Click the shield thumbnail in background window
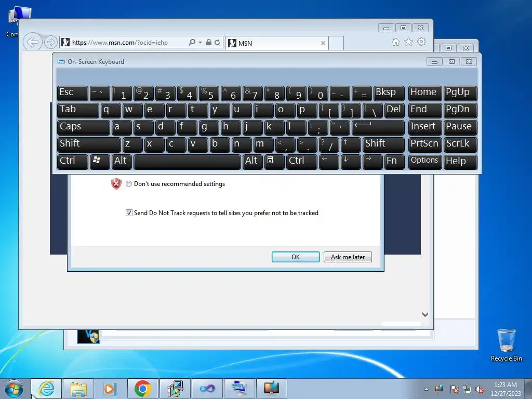Image resolution: width=532 pixels, height=399 pixels. pyautogui.click(x=88, y=336)
